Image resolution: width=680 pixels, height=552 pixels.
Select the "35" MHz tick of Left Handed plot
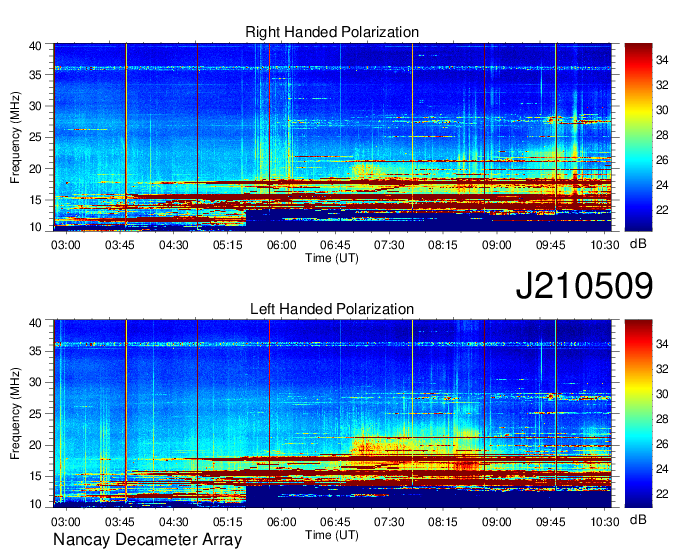35,351
